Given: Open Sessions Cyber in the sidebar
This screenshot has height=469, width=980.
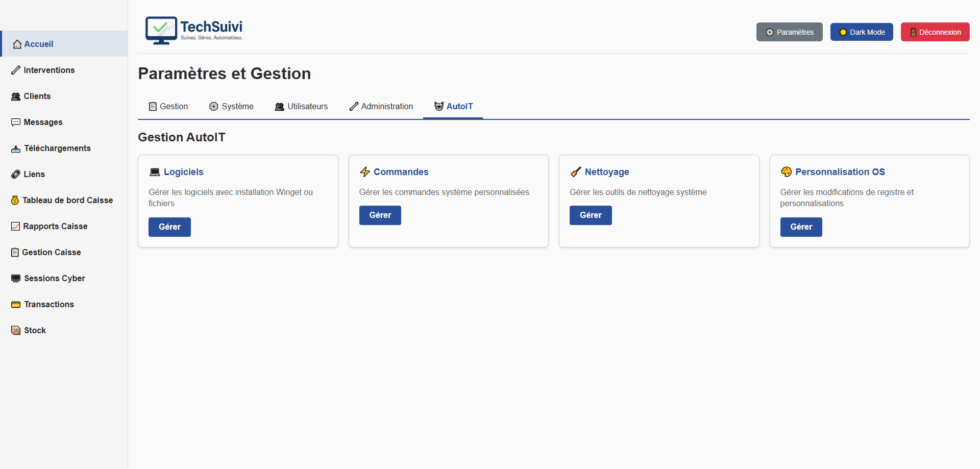Looking at the screenshot, I should point(54,279).
